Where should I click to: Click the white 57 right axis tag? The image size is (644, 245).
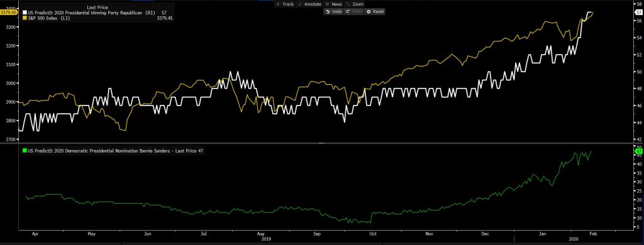(x=639, y=13)
